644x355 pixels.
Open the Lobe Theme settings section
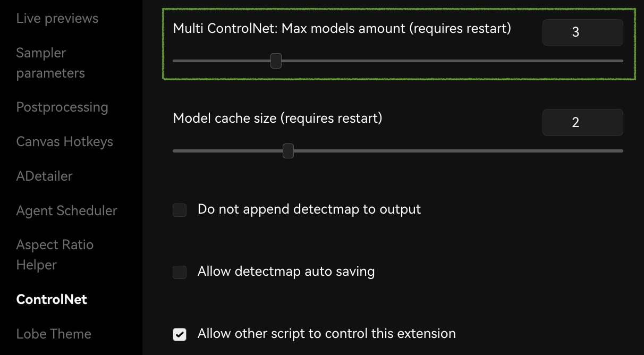(x=54, y=334)
